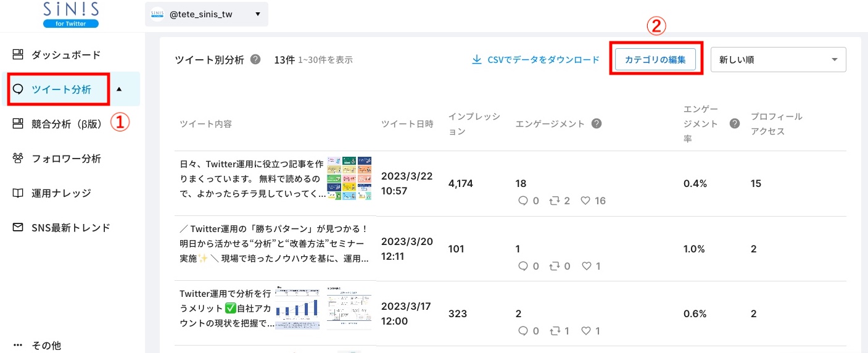
Task: Click the エンゲージメント column header
Action: pos(550,124)
